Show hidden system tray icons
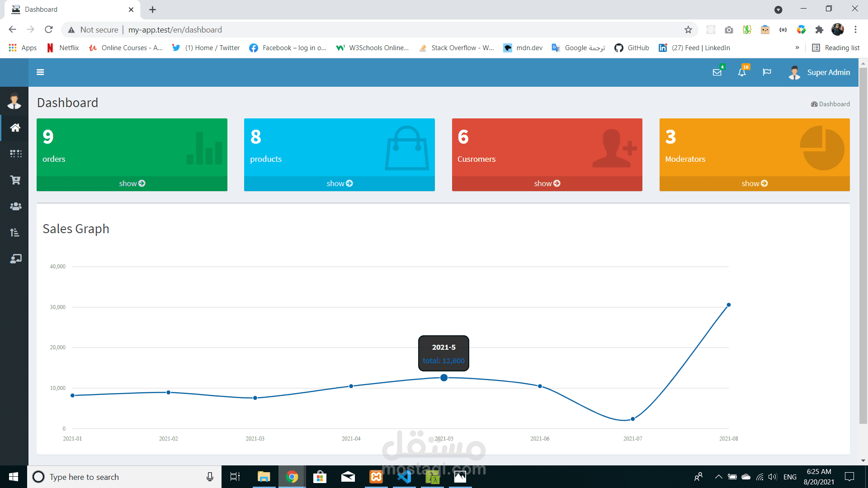Viewport: 868px width, 488px height. tap(718, 477)
